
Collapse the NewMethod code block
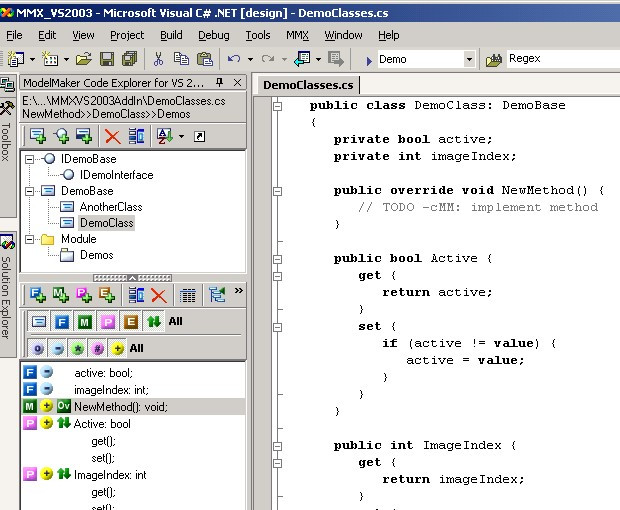pos(278,191)
